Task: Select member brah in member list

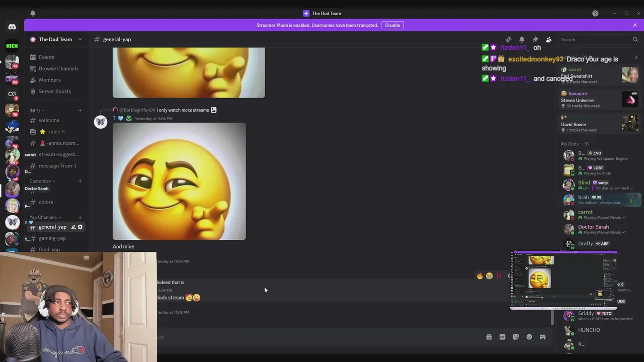Action: [600, 200]
